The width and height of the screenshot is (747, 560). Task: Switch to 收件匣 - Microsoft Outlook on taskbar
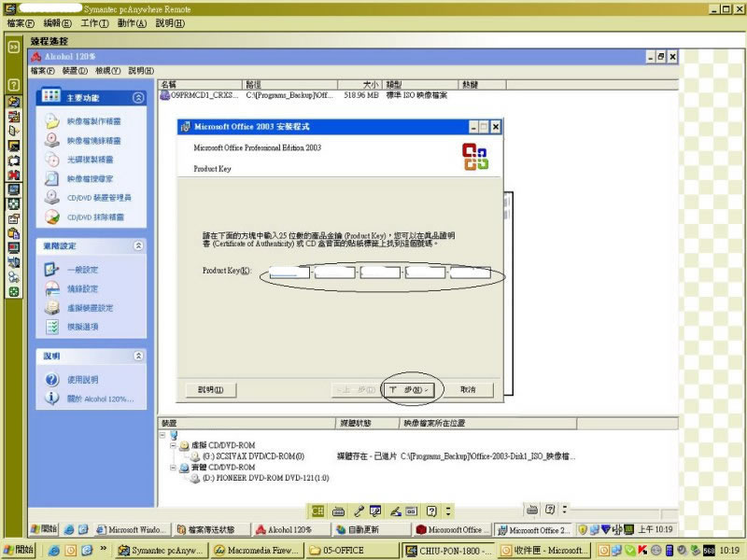[x=544, y=550]
